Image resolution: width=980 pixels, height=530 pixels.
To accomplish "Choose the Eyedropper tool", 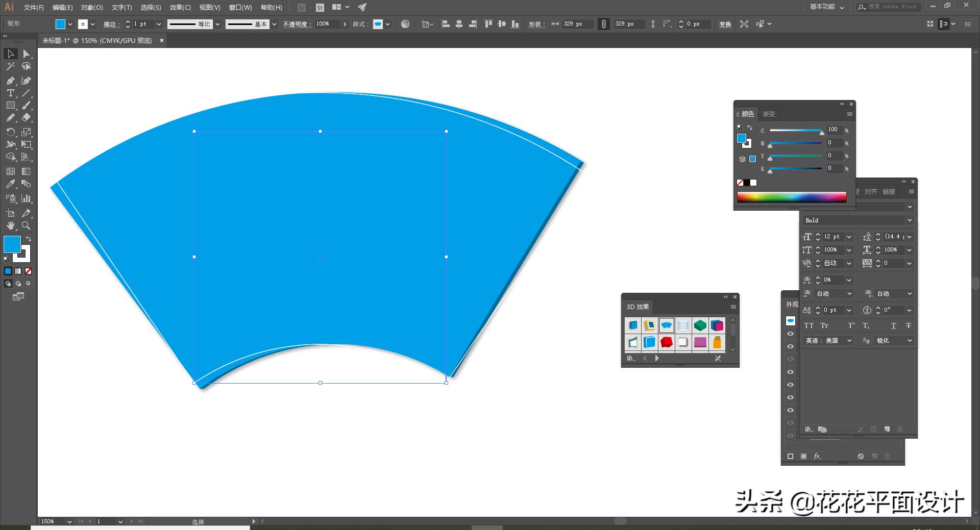I will [10, 184].
